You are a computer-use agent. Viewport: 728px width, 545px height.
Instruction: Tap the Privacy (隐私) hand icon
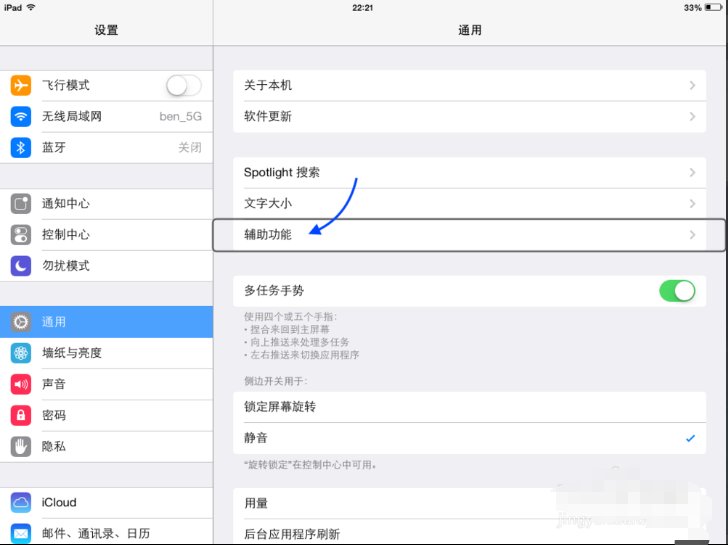(x=21, y=447)
